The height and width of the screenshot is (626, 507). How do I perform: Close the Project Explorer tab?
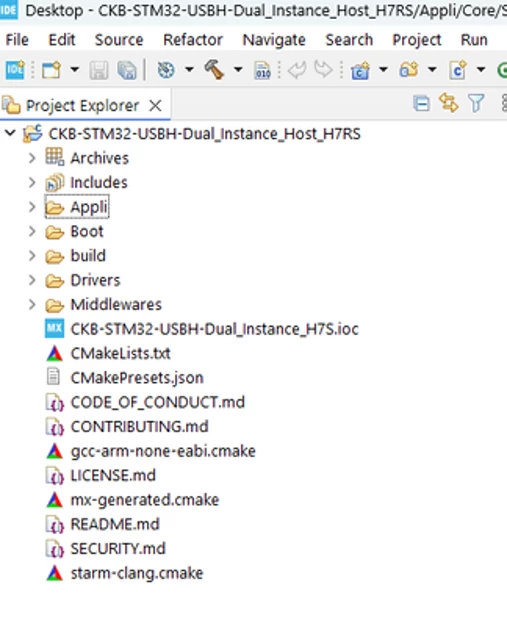155,106
